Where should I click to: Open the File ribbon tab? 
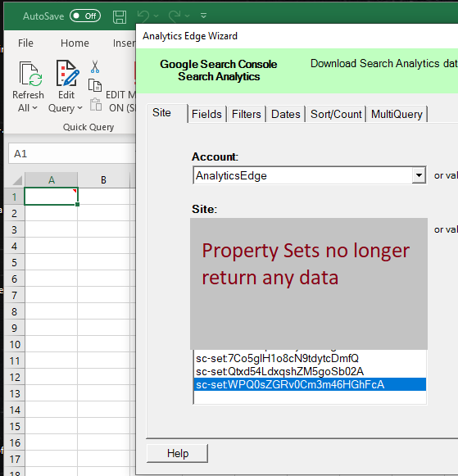point(25,43)
